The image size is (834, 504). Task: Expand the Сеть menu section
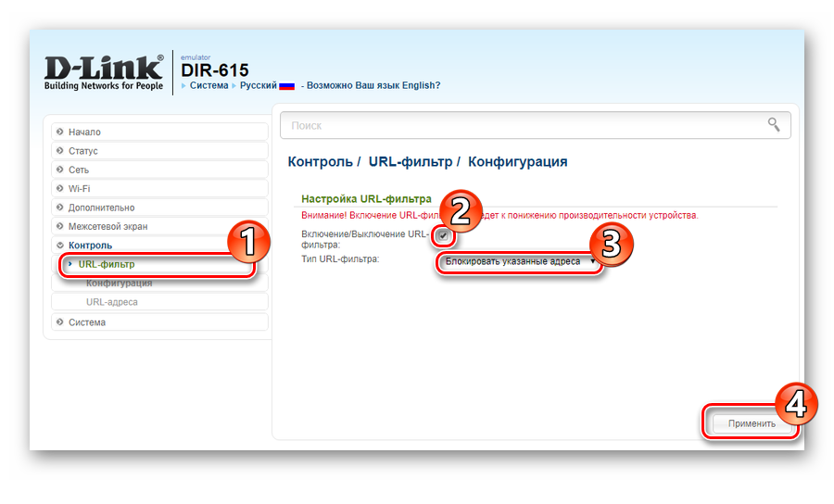159,170
